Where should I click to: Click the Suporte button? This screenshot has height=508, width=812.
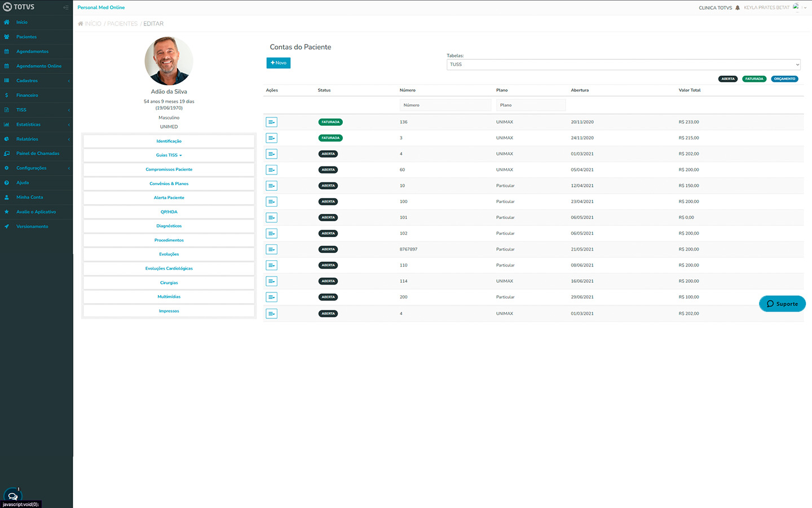pos(782,304)
